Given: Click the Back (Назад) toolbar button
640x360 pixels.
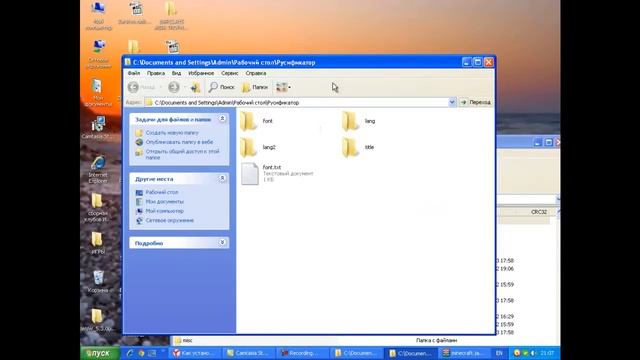Looking at the screenshot, I should [x=141, y=87].
